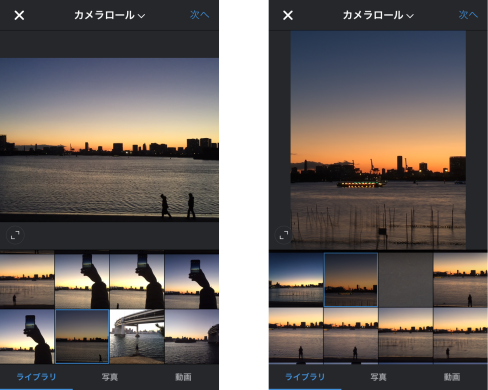The width and height of the screenshot is (488, 390).
Task: Pick right screen's first bottom-row sunset thumbnail
Action: [x=296, y=335]
